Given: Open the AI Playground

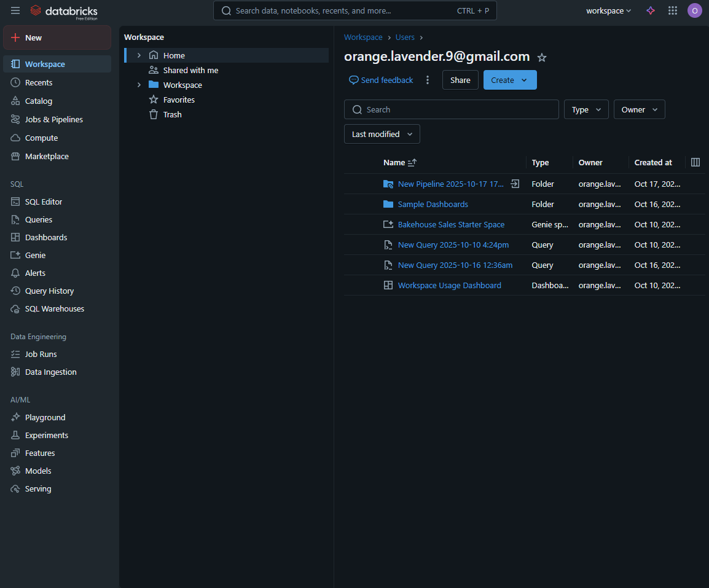Looking at the screenshot, I should 44,417.
